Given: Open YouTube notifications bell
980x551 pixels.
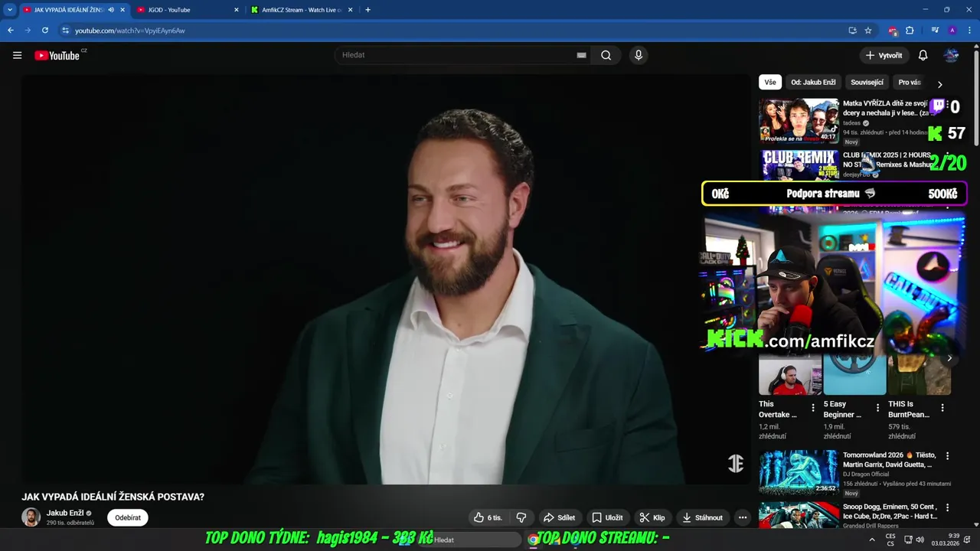Looking at the screenshot, I should 923,55.
